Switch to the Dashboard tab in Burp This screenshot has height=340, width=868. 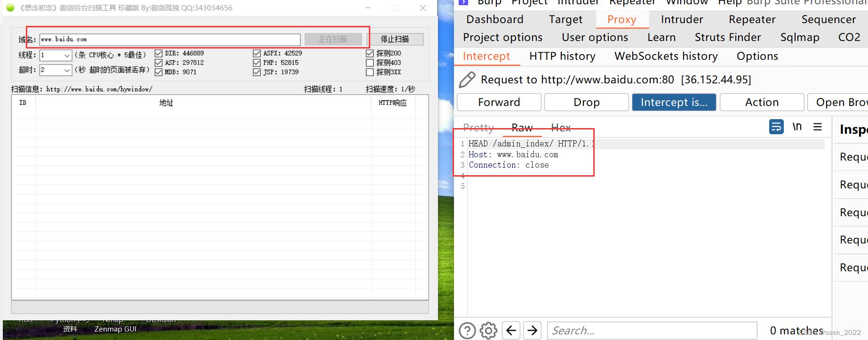point(495,19)
